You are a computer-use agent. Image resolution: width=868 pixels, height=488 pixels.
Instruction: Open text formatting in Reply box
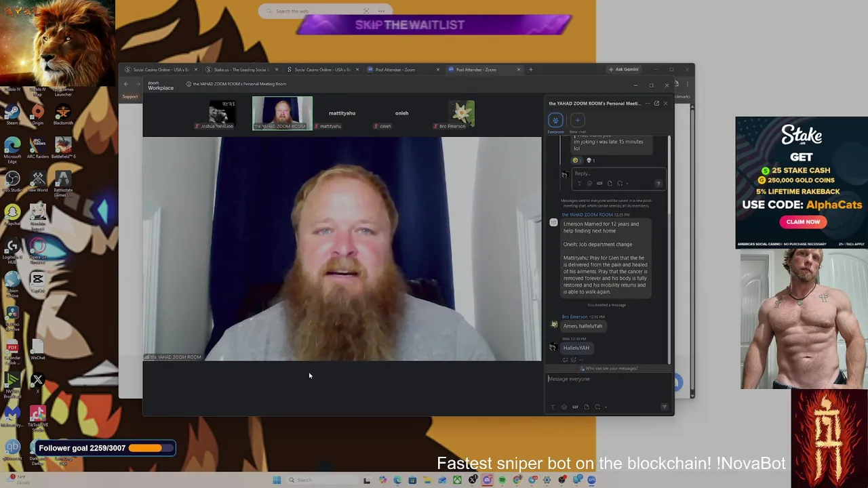click(x=579, y=183)
